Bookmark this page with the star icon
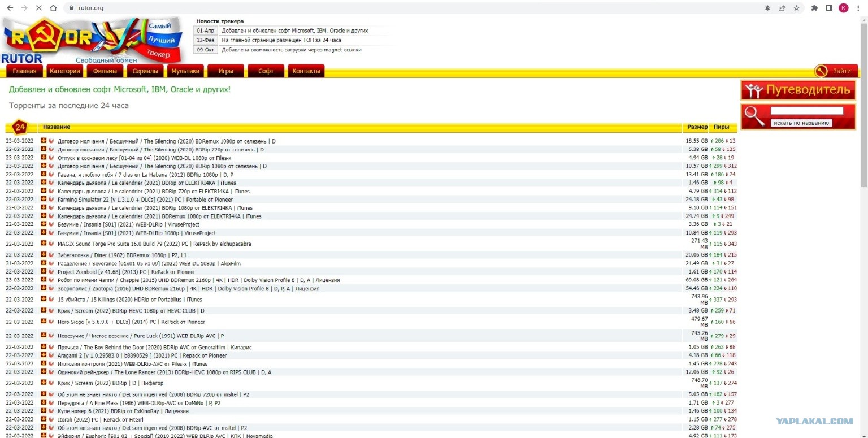This screenshot has height=438, width=868. [x=797, y=8]
